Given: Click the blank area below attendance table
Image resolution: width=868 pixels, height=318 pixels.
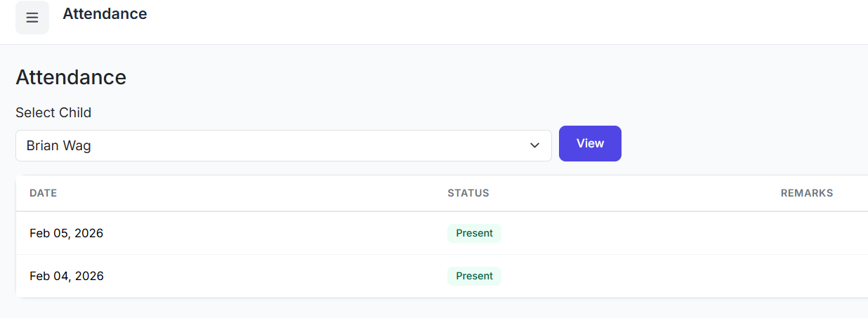Looking at the screenshot, I should click(421, 309).
